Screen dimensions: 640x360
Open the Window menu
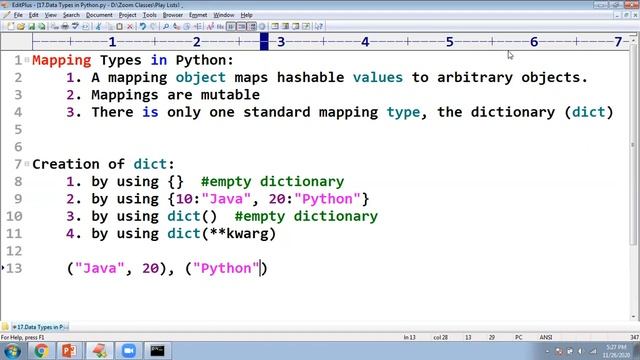point(224,15)
